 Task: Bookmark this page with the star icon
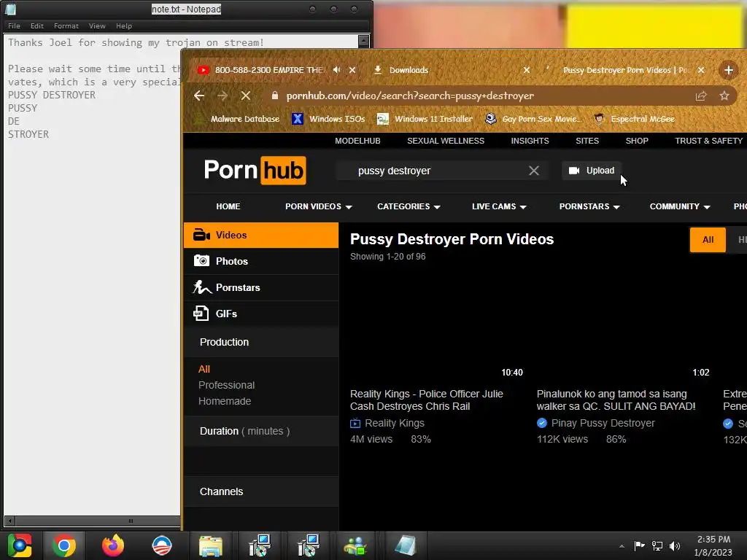[x=724, y=96]
